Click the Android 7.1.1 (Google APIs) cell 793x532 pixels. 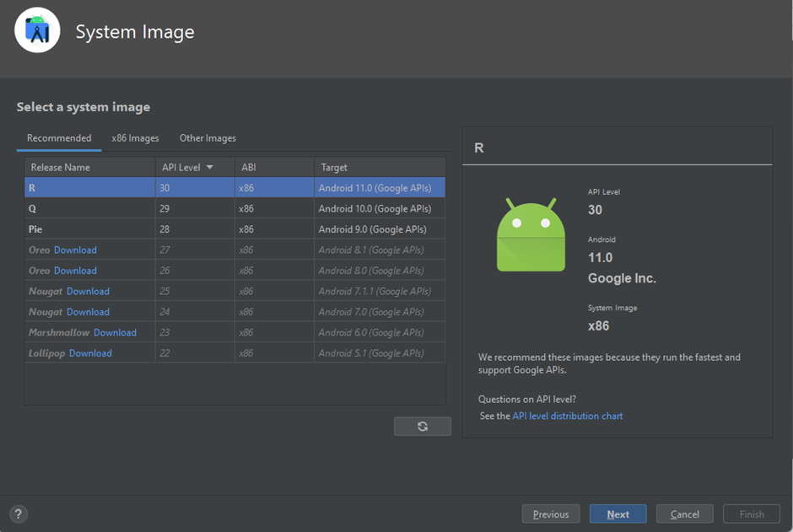point(380,292)
